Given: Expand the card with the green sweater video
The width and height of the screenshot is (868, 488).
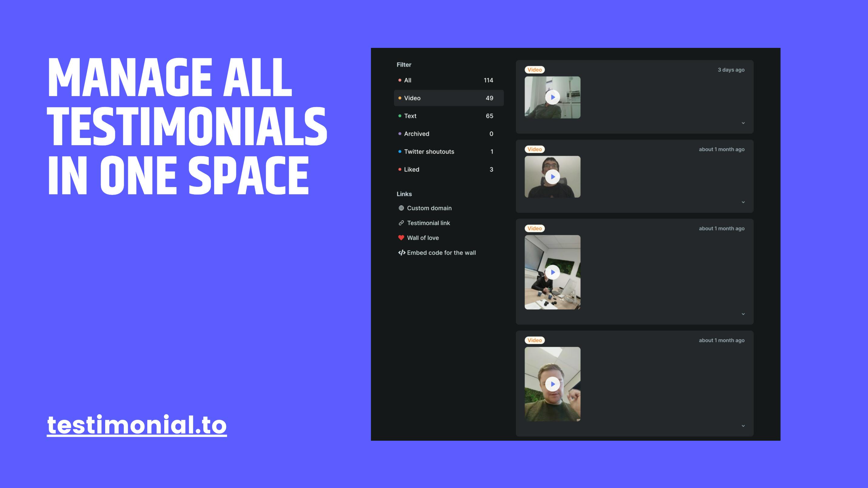Looking at the screenshot, I should [743, 426].
